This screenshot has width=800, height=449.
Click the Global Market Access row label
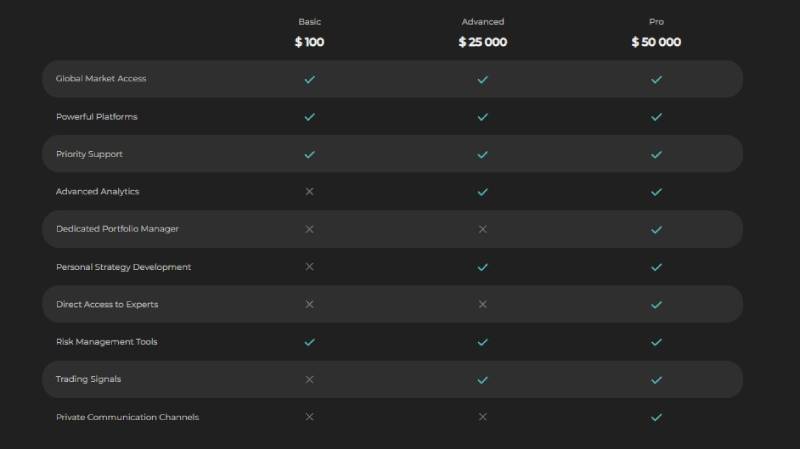tap(101, 79)
